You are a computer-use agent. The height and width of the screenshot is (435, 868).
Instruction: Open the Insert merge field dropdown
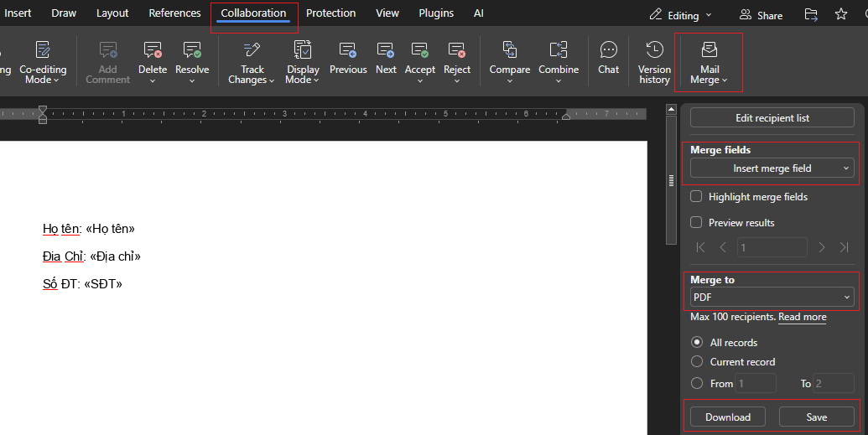(772, 168)
